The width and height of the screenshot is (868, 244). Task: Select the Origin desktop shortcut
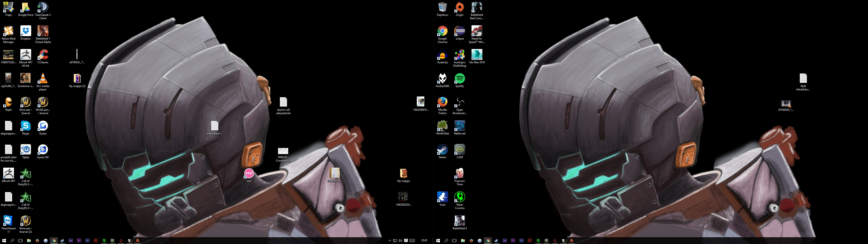tap(460, 9)
